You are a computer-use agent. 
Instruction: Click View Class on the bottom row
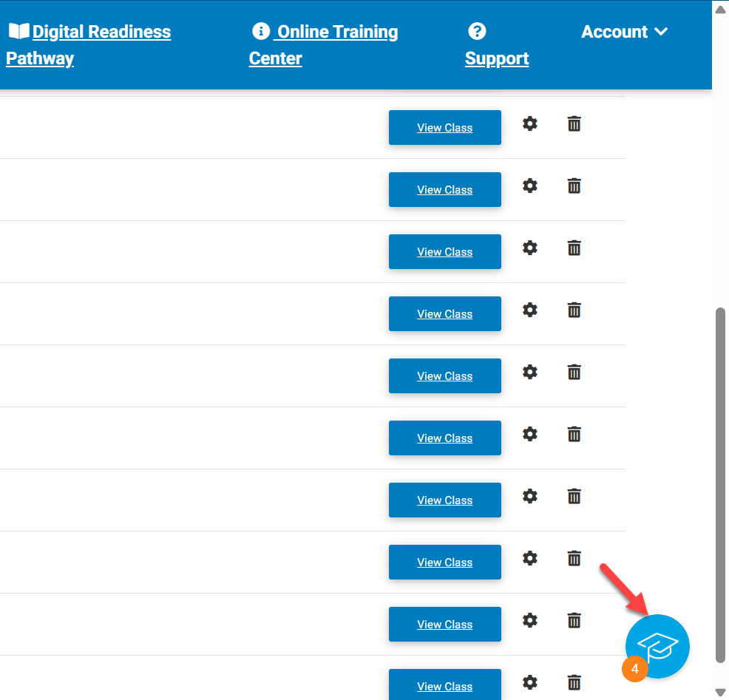tap(444, 686)
